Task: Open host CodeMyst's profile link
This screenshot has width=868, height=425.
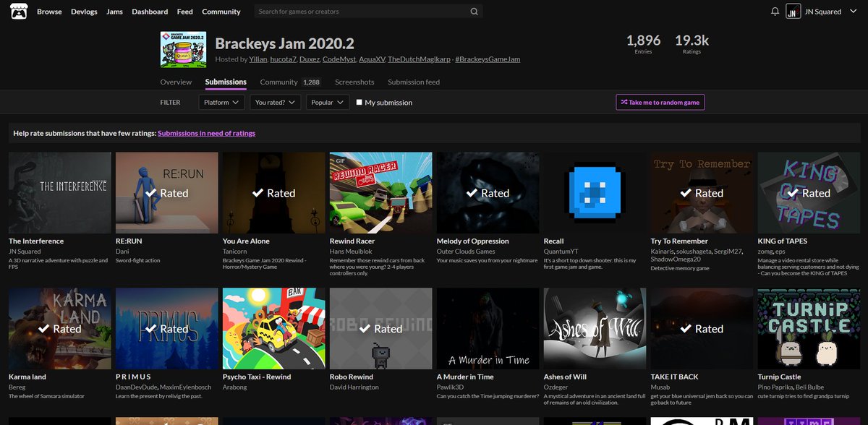Action: coord(338,59)
